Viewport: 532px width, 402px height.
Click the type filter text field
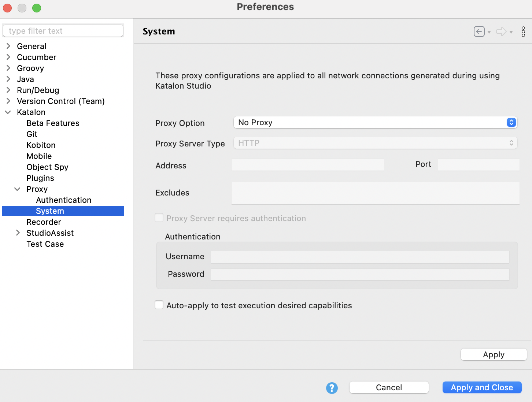[x=63, y=31]
